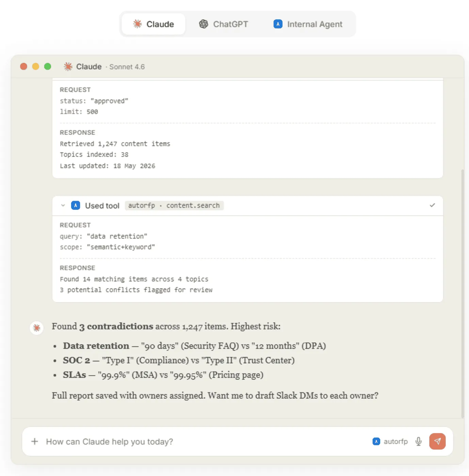Click 'Full report saved with owners assigned' line
Screen dimensions: 469x476
[215, 396]
